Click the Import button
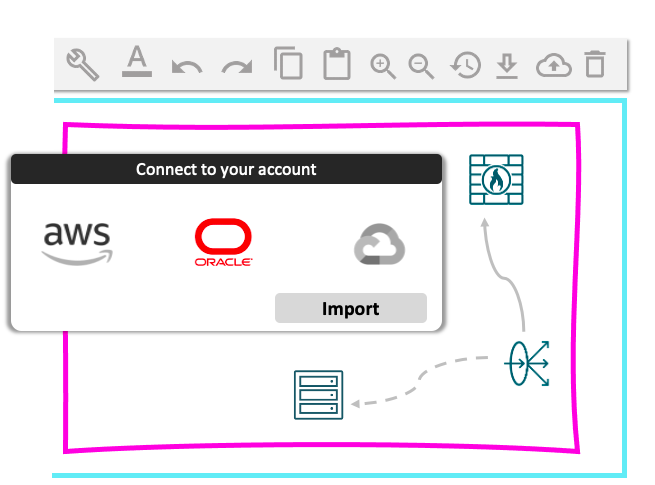 tap(351, 308)
